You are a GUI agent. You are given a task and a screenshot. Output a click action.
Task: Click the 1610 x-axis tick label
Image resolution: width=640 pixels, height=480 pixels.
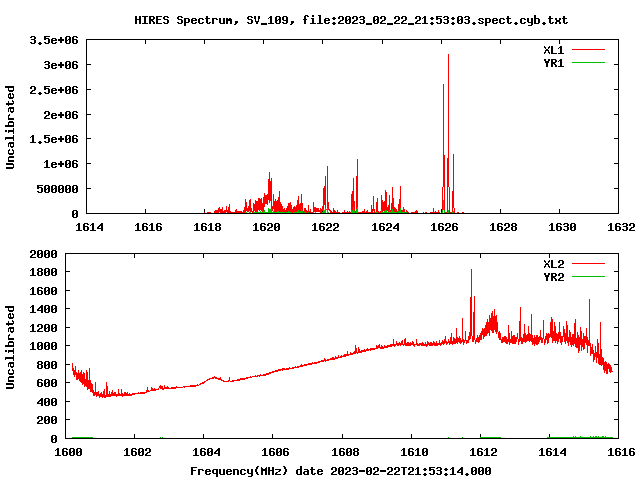coord(414,452)
